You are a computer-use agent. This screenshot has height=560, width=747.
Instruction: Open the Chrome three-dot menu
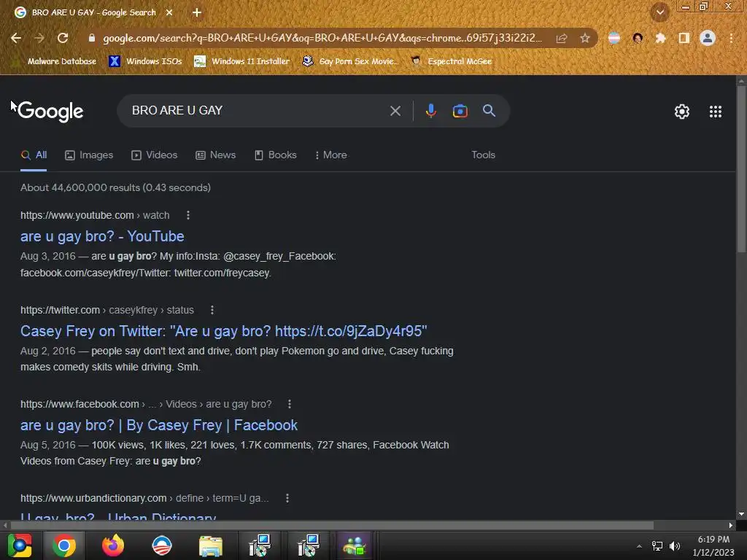[731, 38]
